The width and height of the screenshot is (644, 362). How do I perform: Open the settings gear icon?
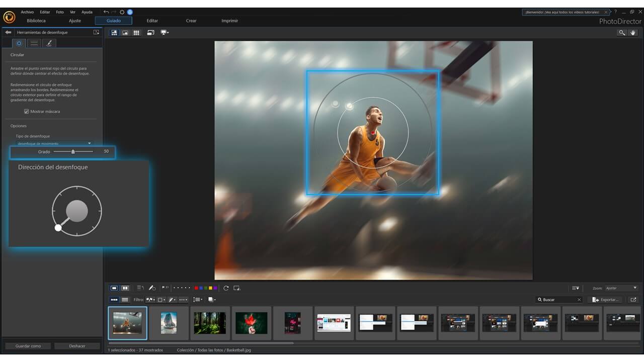point(122,12)
